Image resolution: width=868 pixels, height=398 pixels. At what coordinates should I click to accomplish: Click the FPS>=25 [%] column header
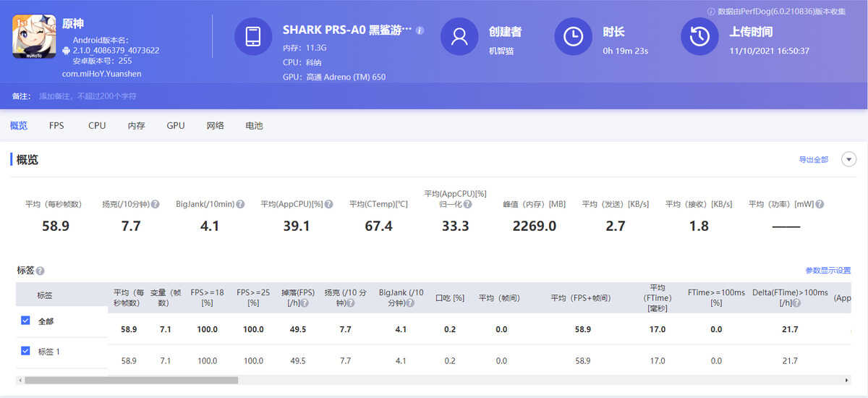pyautogui.click(x=253, y=297)
